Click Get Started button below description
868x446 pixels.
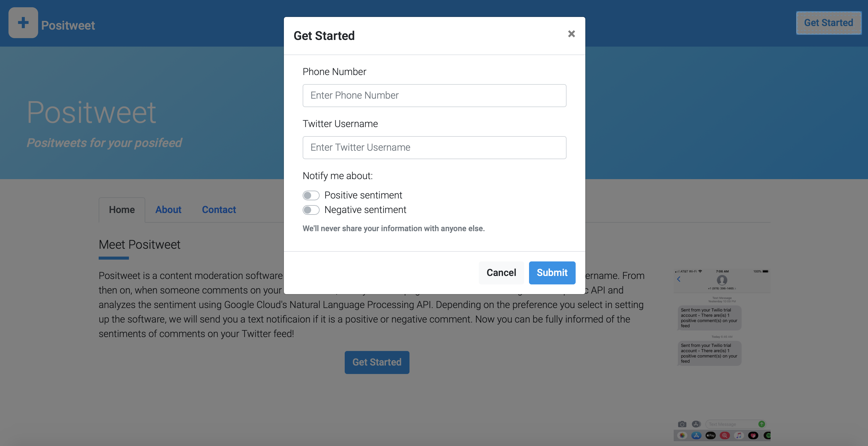[x=377, y=362]
